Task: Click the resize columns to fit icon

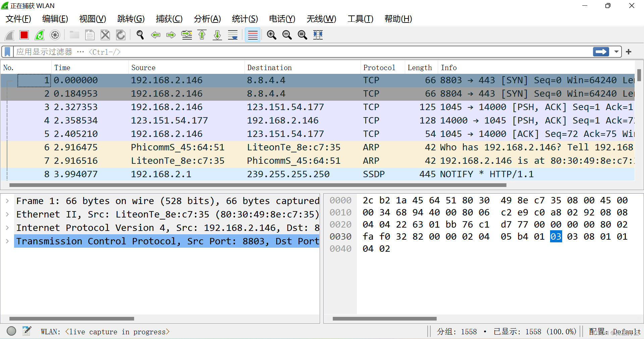Action: tap(318, 35)
